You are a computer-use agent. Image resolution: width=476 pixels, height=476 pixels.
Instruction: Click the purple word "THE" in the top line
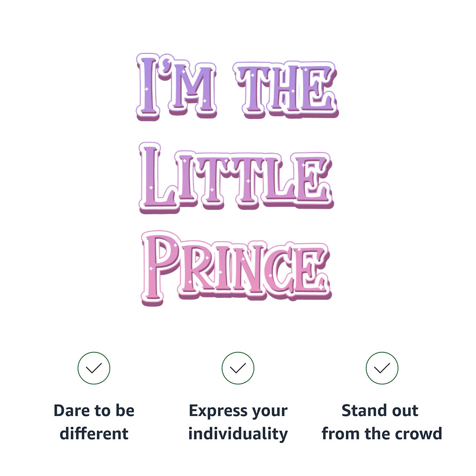[284, 88]
